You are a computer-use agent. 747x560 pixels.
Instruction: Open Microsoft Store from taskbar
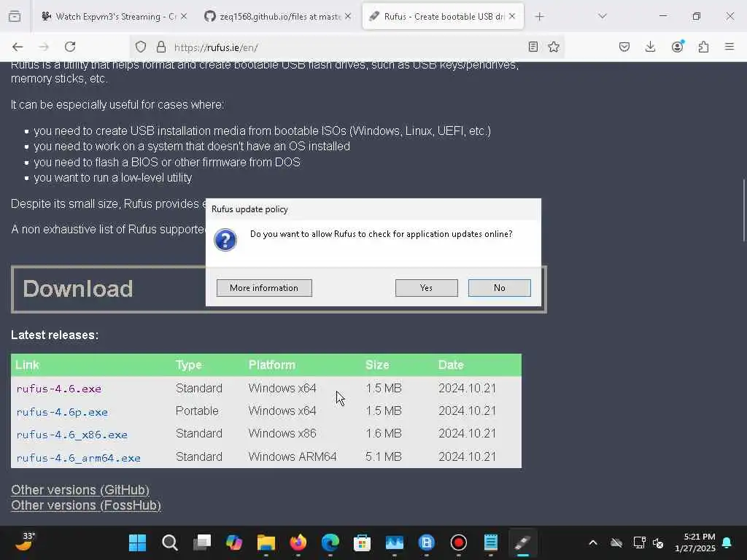point(362,542)
